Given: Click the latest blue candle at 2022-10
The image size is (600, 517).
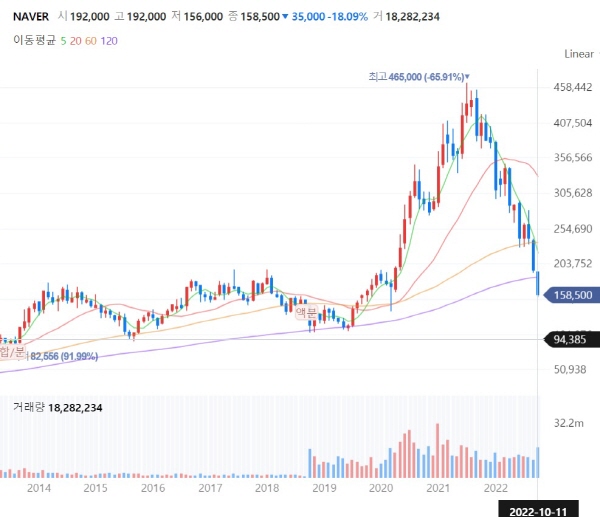Looking at the screenshot, I should pyautogui.click(x=538, y=283).
